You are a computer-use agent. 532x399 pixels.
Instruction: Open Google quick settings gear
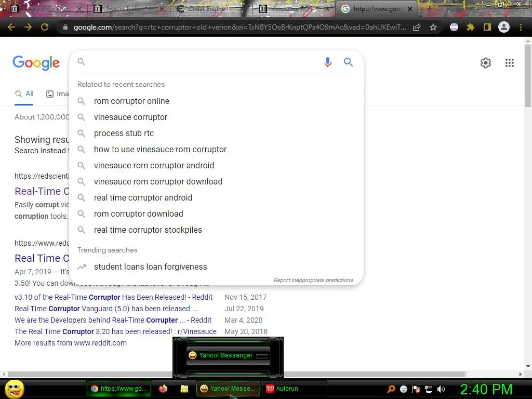[486, 63]
